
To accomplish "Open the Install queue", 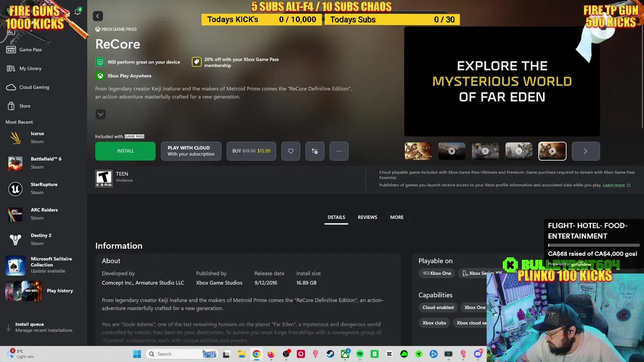I will [43, 327].
